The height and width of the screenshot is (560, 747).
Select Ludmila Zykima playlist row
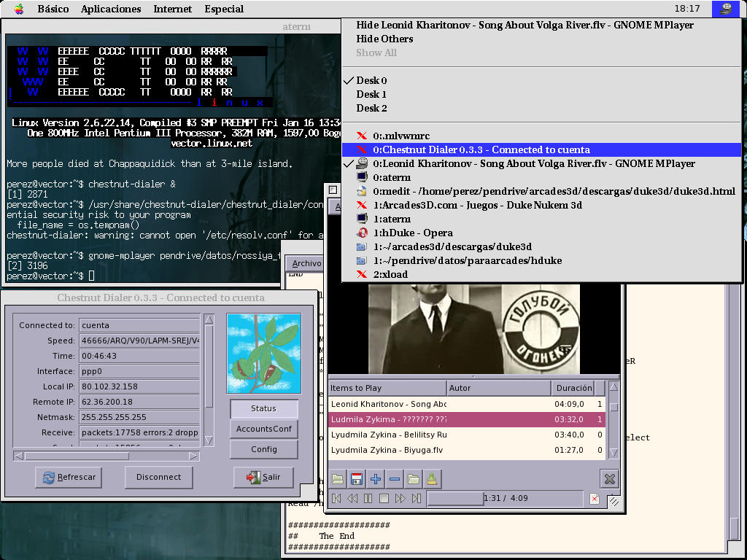pyautogui.click(x=467, y=419)
